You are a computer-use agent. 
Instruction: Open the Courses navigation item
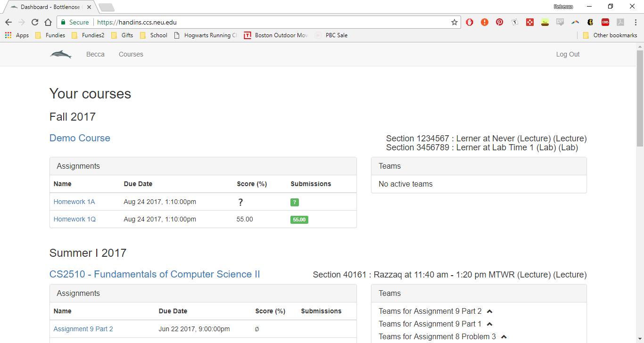[131, 54]
